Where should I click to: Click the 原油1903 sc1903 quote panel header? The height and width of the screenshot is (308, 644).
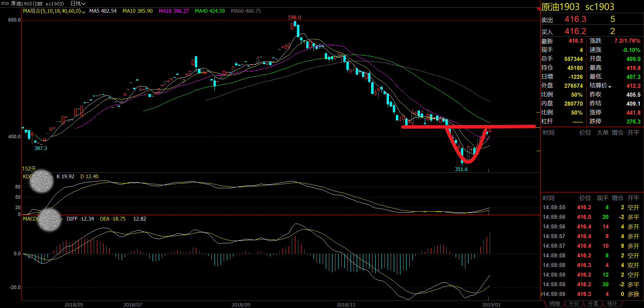click(x=578, y=7)
